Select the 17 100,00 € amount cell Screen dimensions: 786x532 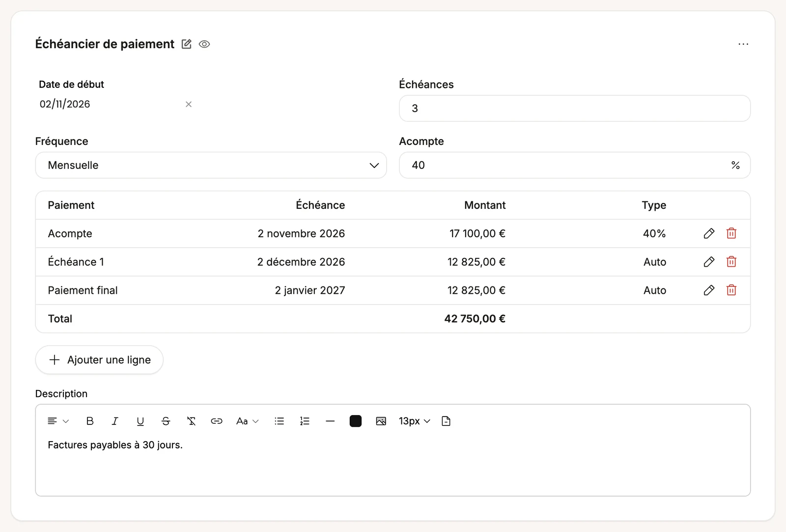477,234
